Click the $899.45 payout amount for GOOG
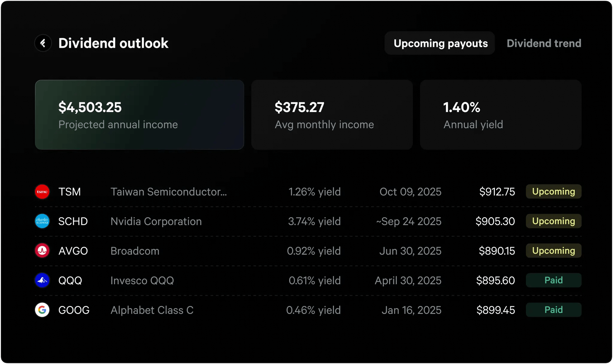 coord(496,310)
